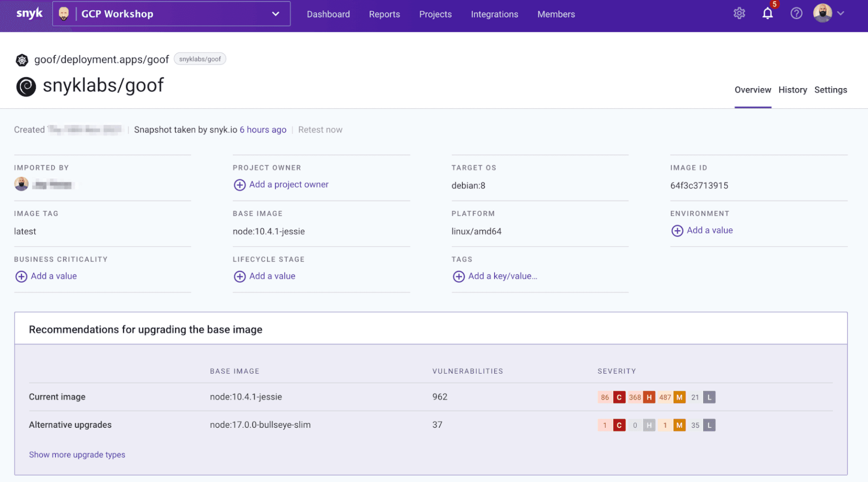Expand the user account menu chevron
868x482 pixels.
840,14
